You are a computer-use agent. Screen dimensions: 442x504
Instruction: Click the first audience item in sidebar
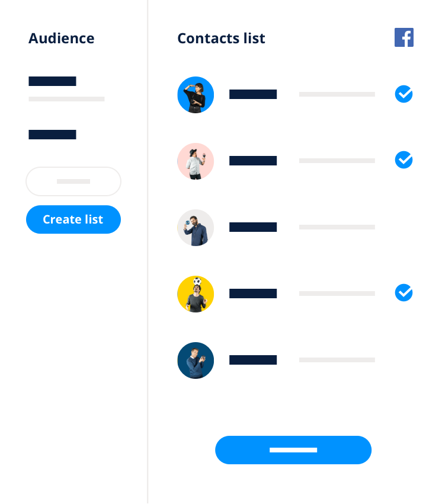tap(66, 89)
